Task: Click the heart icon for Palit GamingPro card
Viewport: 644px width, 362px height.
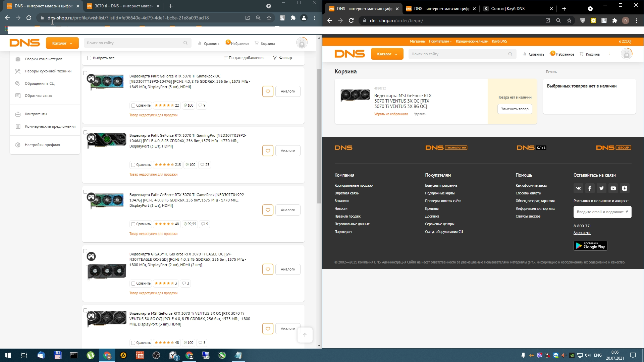Action: (268, 151)
